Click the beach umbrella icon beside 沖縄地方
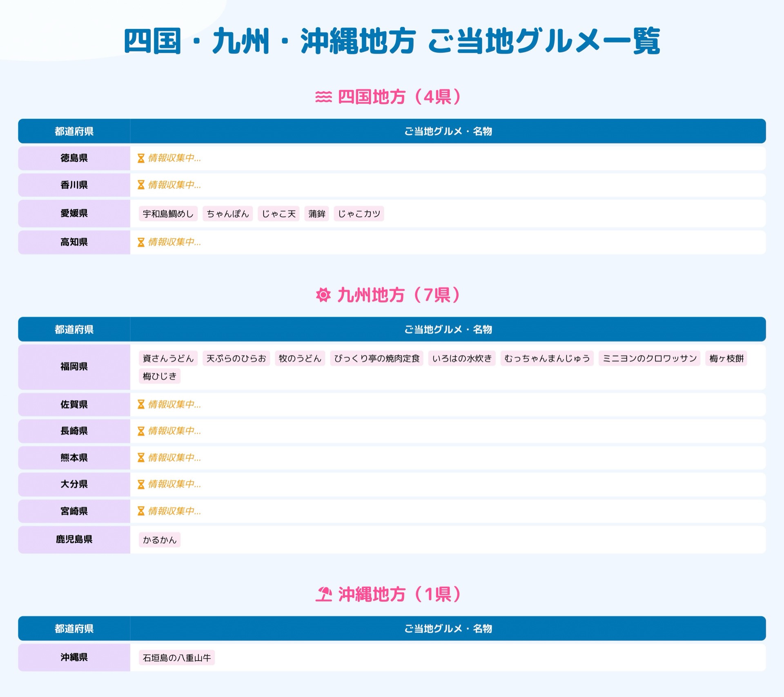Screen dimensions: 784x697 tap(324, 594)
